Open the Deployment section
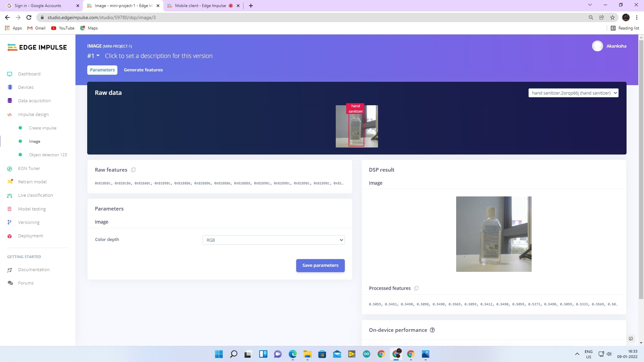 [x=30, y=236]
